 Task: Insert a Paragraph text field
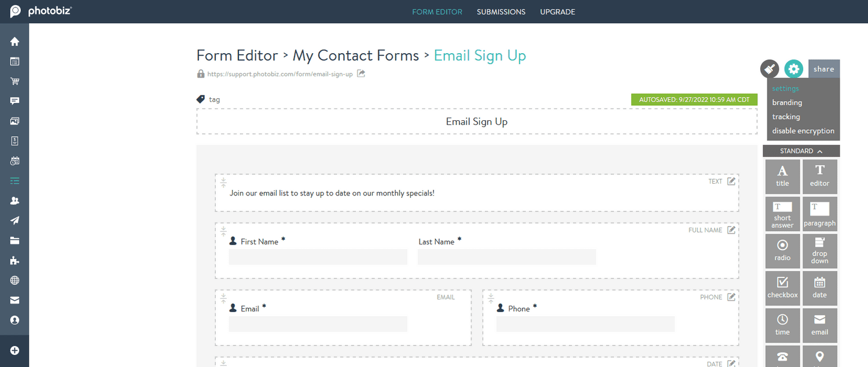pos(819,213)
